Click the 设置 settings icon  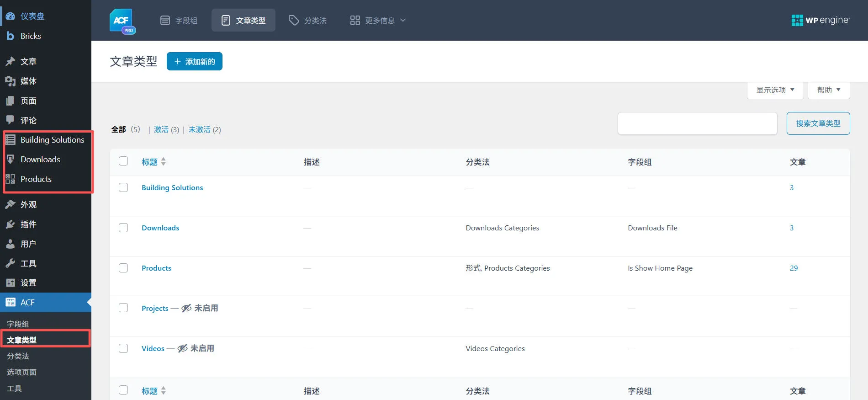(11, 283)
